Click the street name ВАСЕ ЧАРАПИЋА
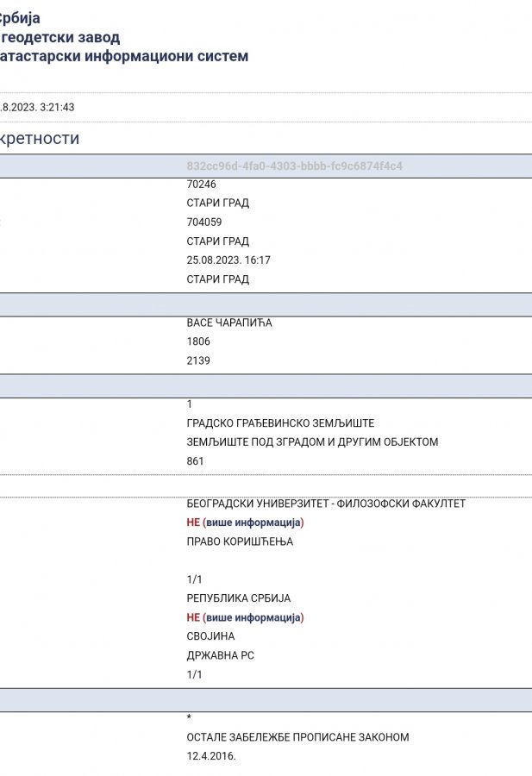The width and height of the screenshot is (532, 776). [x=229, y=322]
